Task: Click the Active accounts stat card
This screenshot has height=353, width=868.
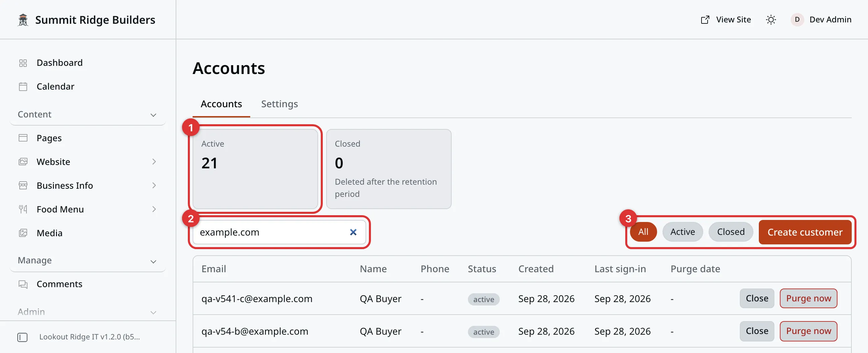Action: coord(255,169)
